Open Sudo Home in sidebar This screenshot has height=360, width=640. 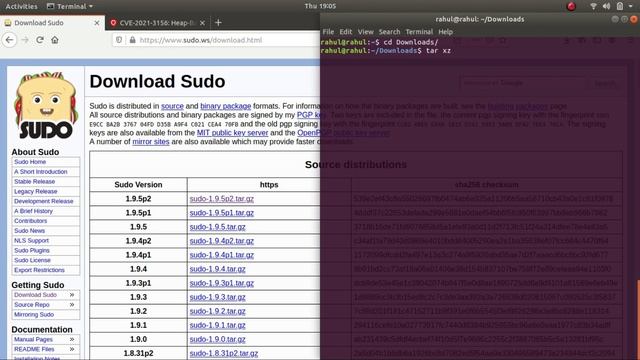(x=30, y=162)
